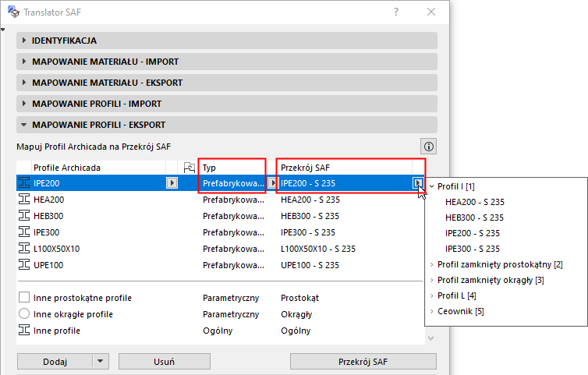Click the table scroll-down arrow

[x=431, y=338]
